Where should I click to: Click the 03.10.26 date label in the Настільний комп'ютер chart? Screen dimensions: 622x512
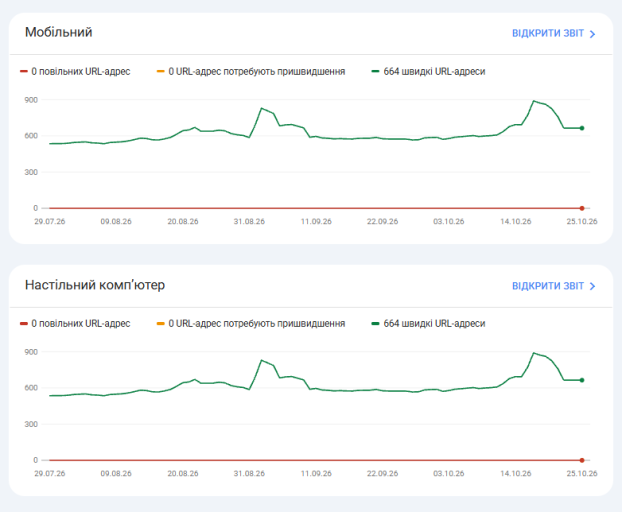tap(449, 473)
